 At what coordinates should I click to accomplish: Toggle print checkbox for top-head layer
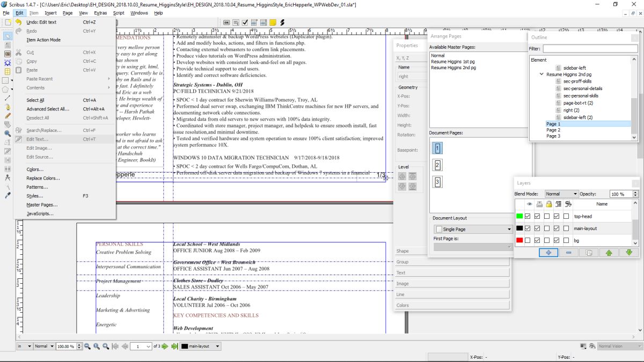coord(538,216)
